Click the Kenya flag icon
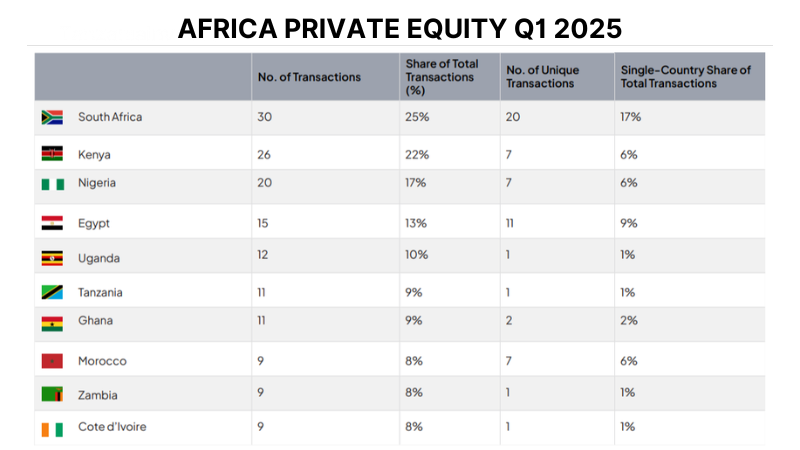This screenshot has height=450, width=800. (52, 154)
